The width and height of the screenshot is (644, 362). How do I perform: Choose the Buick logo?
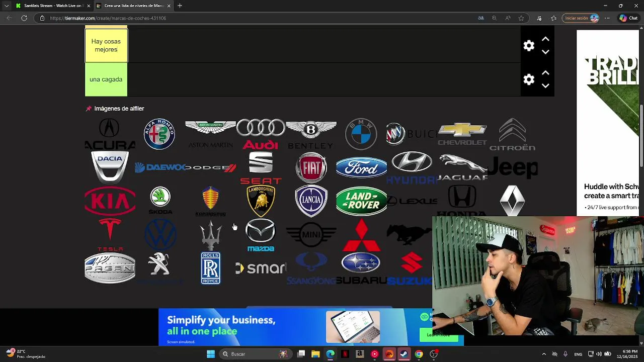pyautogui.click(x=412, y=134)
